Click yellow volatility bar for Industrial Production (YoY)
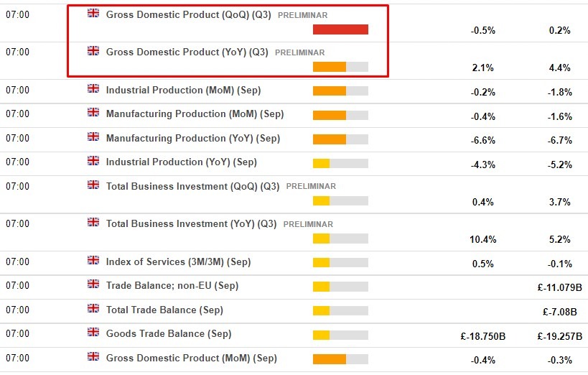This screenshot has height=375, width=588. tap(340, 163)
